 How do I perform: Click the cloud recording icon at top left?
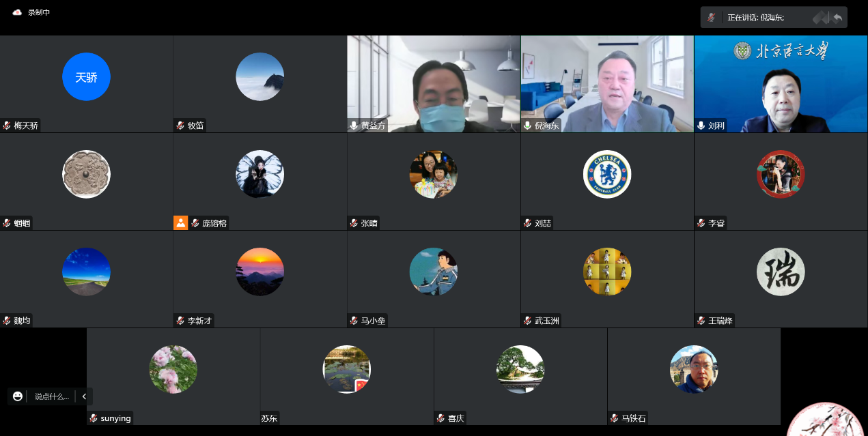click(x=17, y=12)
